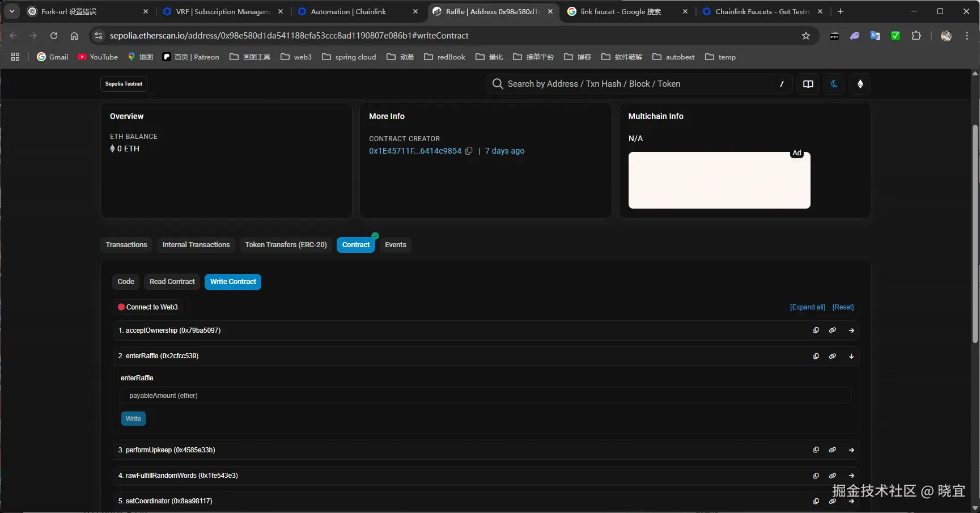This screenshot has height=513, width=980.
Task: Copy permalink for rawFulfillRandomWords
Action: [x=833, y=476]
